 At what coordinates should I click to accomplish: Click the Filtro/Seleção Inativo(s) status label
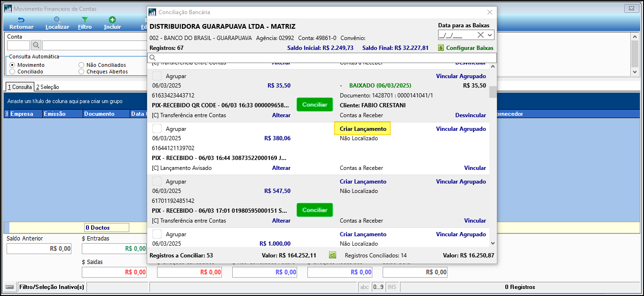tap(52, 287)
